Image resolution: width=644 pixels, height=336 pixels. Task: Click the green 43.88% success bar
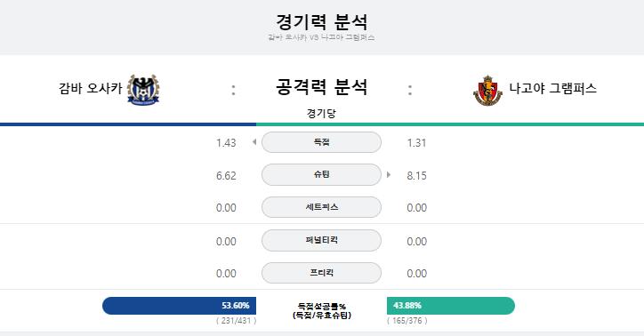tap(451, 306)
